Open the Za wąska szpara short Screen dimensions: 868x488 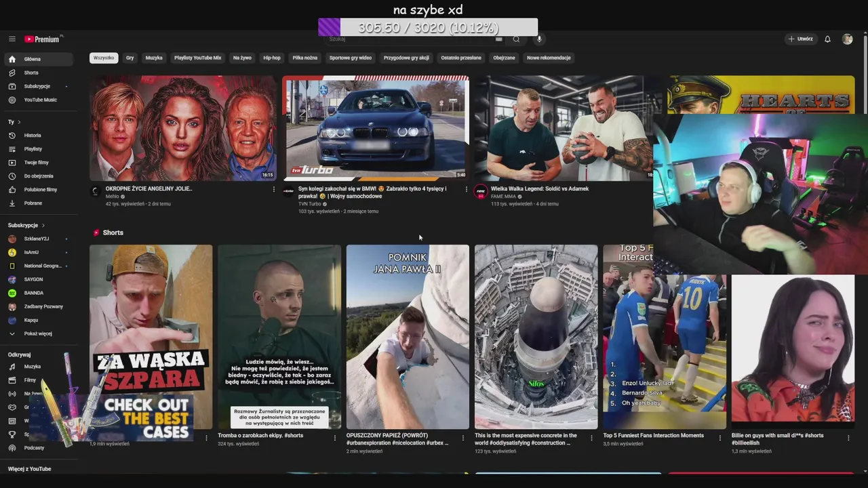151,337
